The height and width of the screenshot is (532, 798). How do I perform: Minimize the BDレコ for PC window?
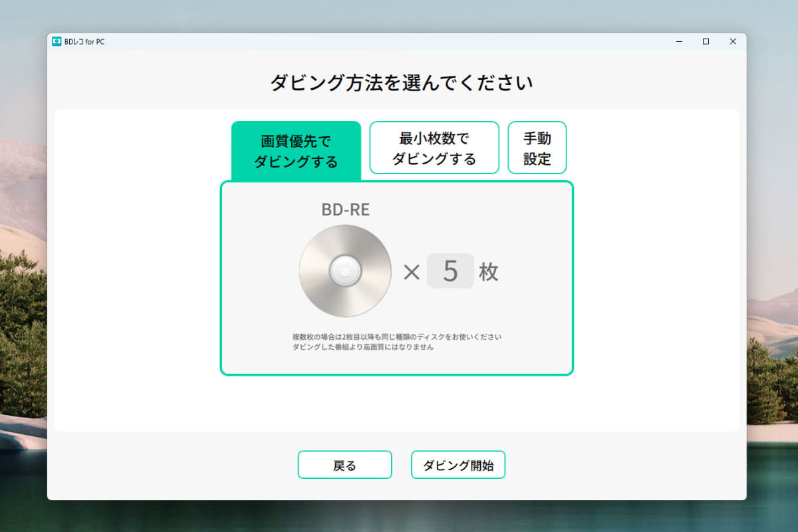pyautogui.click(x=679, y=41)
